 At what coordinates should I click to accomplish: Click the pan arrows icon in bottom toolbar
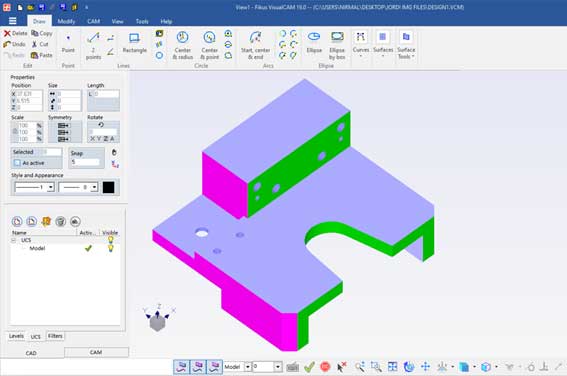pyautogui.click(x=425, y=367)
